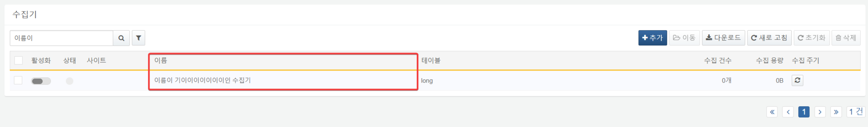Click the 초기화 reset button
This screenshot has height=127, width=868.
811,38
